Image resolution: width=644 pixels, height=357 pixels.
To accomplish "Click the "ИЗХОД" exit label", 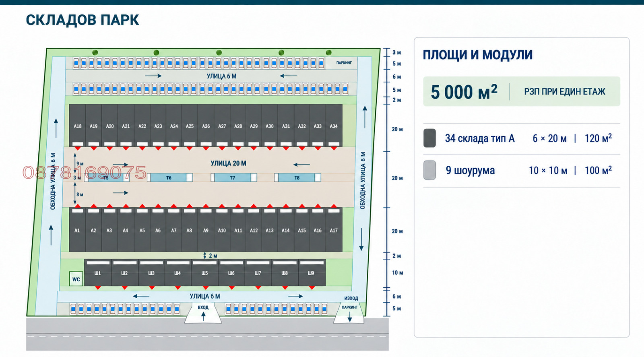I will 351,298.
